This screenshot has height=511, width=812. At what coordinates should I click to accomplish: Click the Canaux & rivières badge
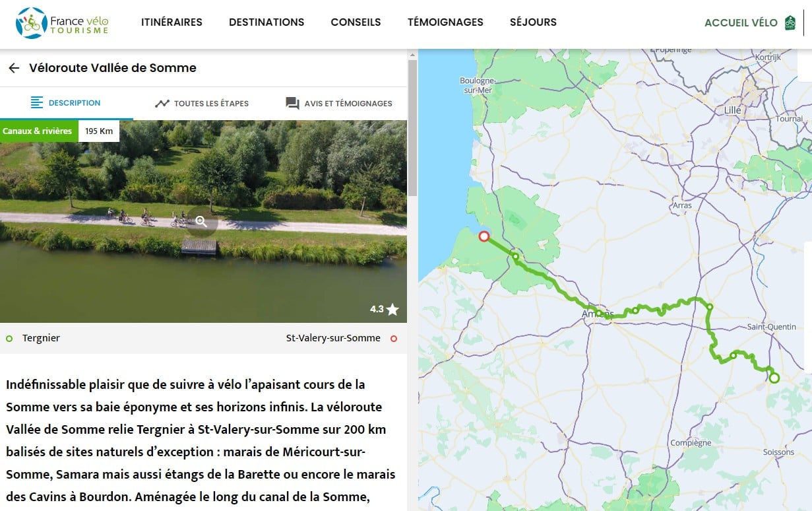(x=38, y=131)
